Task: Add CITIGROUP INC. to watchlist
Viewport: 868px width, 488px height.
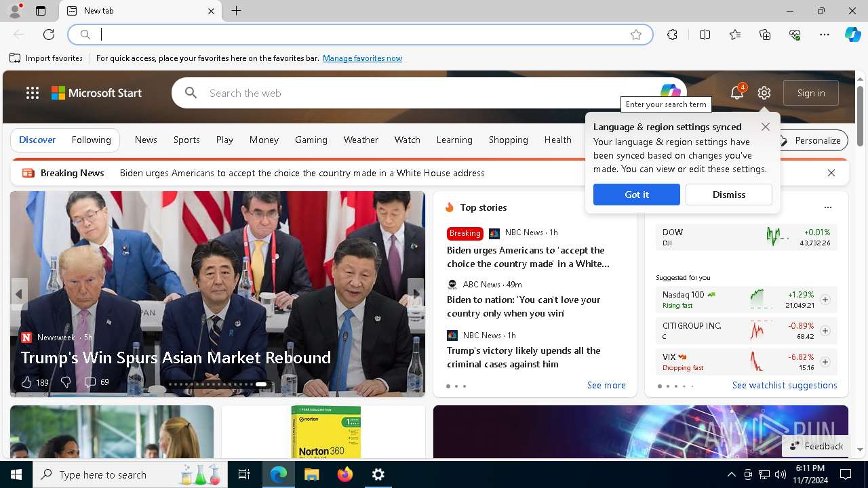Action: 825,331
